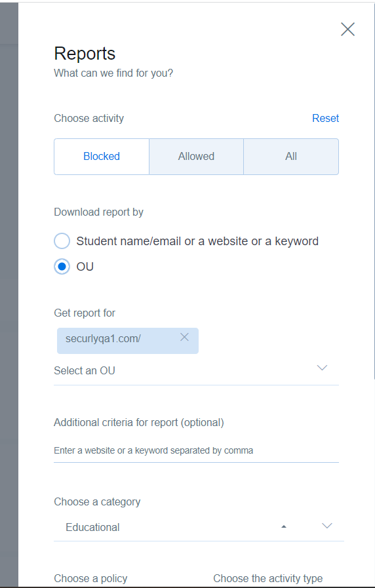Select the OU radio button
Screen dimensions: 375x588
point(62,267)
